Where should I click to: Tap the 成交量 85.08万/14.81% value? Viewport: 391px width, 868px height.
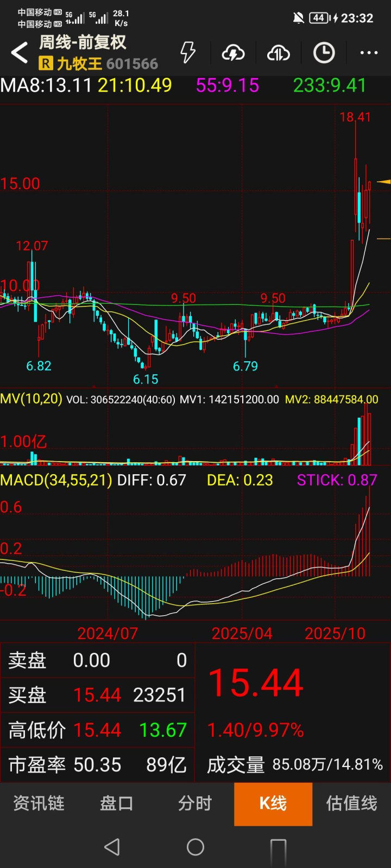(x=295, y=765)
